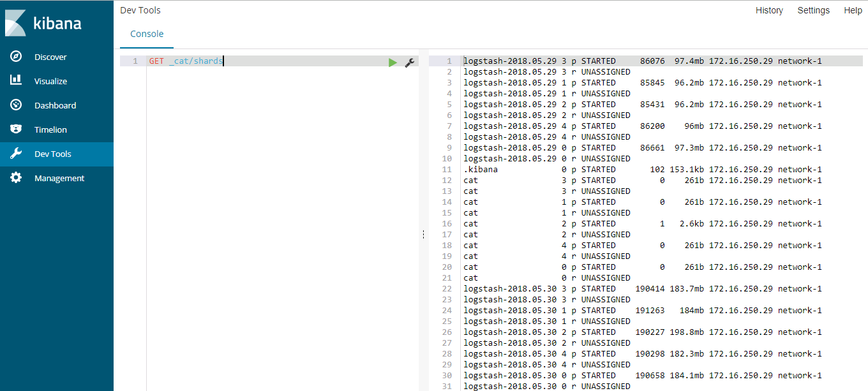Click row logstash-2018.05.30 4 p showing 182.3mb

(x=643, y=353)
